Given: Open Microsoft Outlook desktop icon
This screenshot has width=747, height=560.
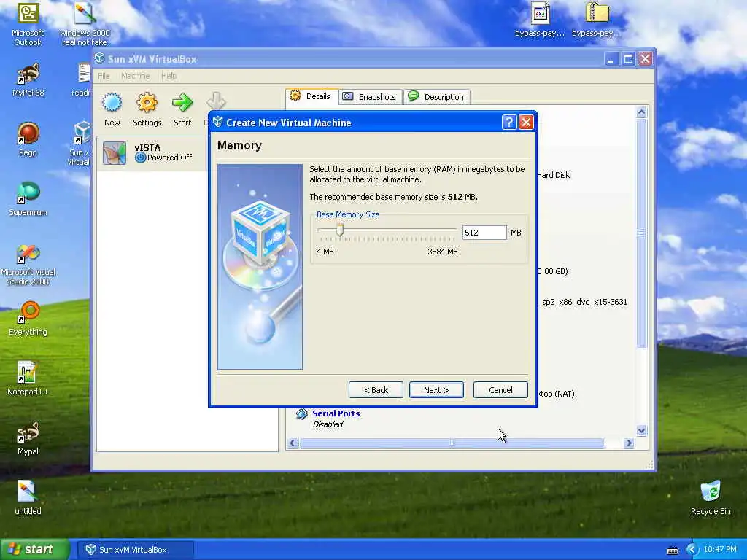Looking at the screenshot, I should 28,24.
